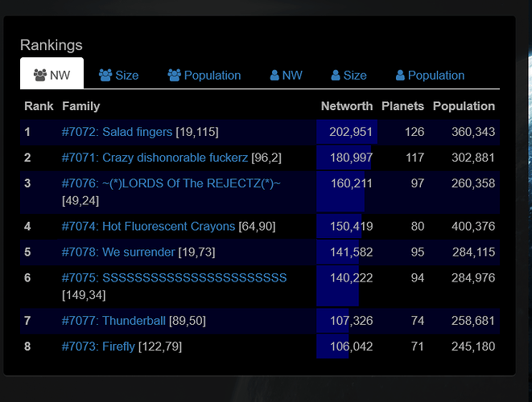Go to the #7077: Thunderball family

pos(113,321)
